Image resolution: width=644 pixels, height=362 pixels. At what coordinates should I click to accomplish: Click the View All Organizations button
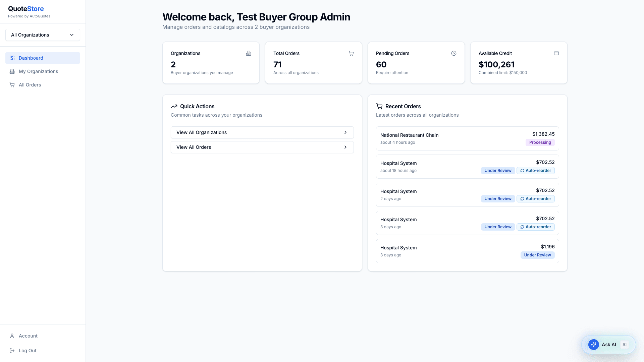click(262, 132)
